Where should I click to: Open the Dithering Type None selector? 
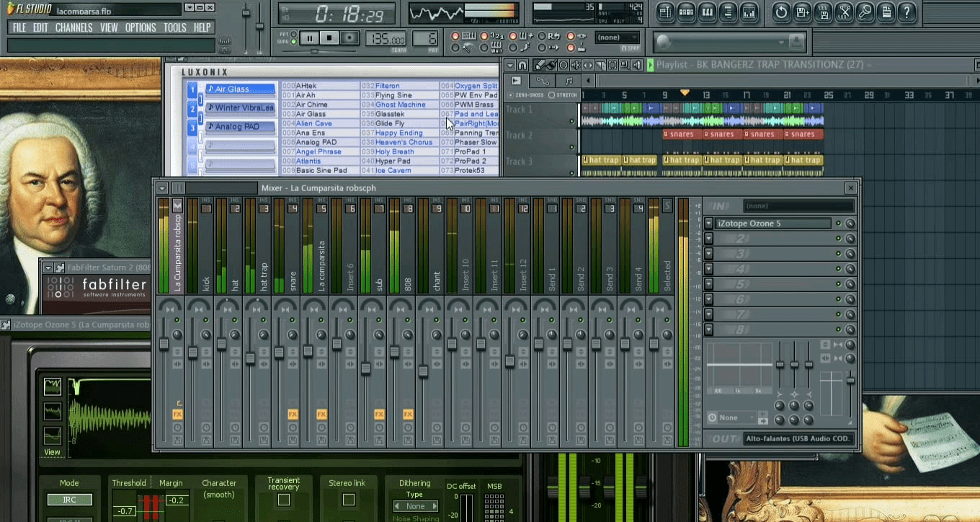[416, 506]
